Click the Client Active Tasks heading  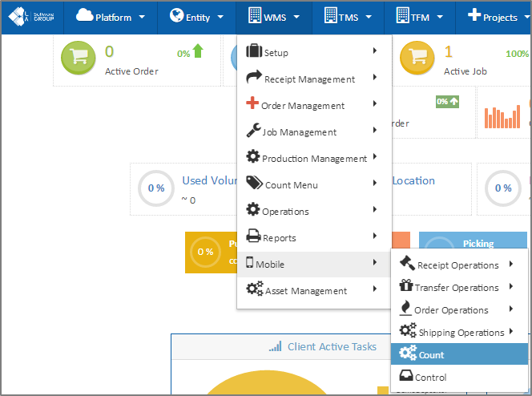(332, 346)
